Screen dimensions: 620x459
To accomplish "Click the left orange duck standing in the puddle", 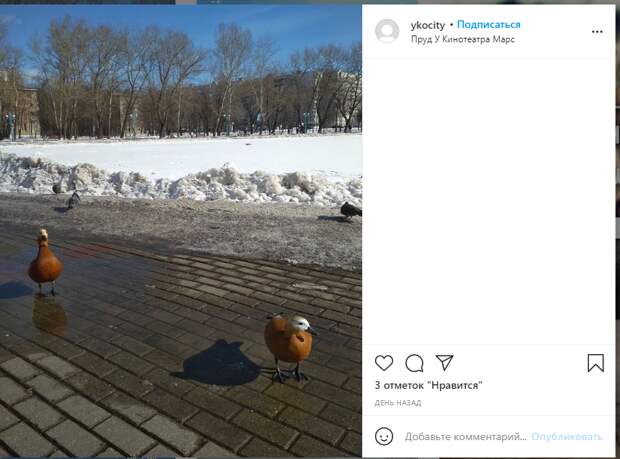I will [x=45, y=262].
